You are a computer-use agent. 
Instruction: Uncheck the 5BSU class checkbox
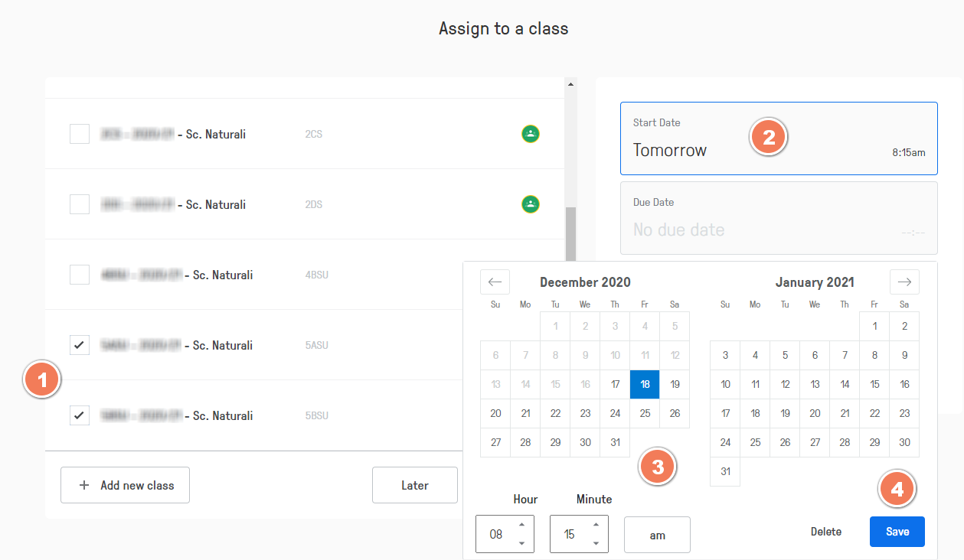(80, 415)
